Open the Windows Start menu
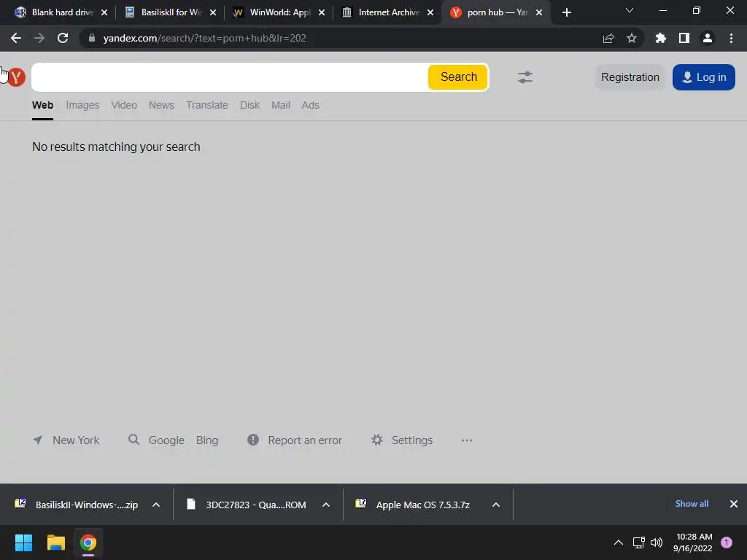 tap(24, 542)
